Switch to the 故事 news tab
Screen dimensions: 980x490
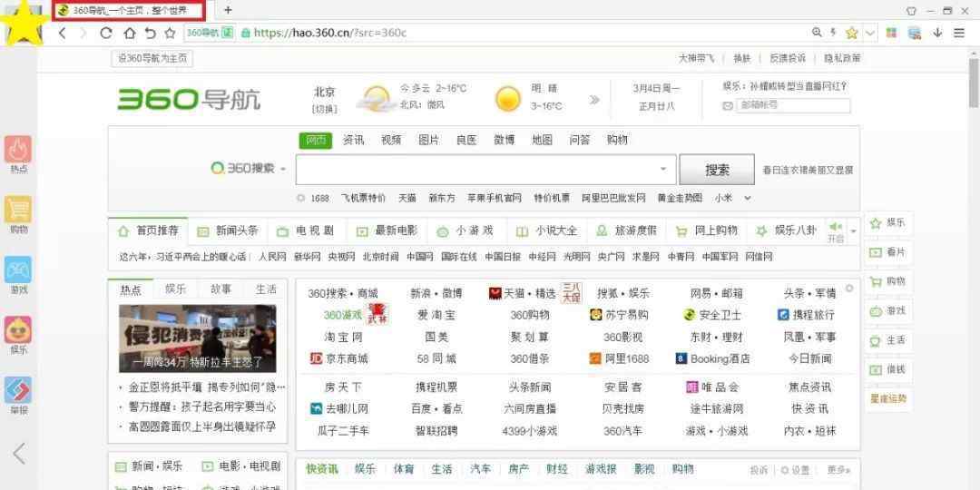click(220, 289)
